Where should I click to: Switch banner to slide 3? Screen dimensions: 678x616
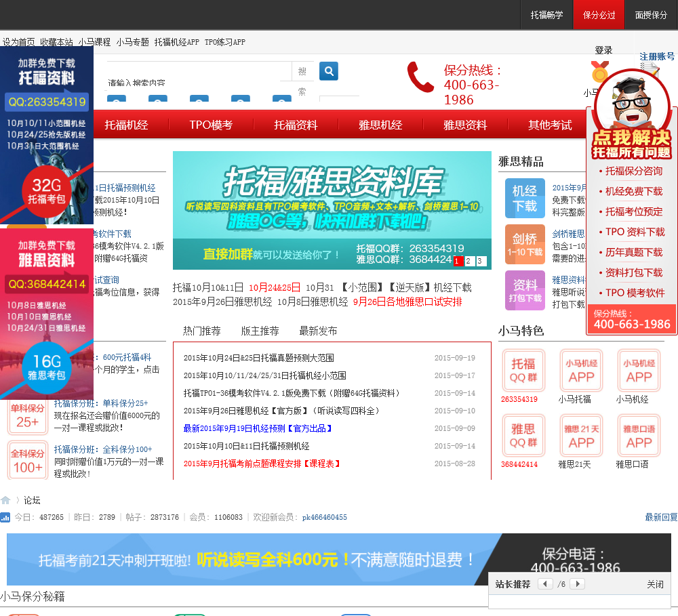[480, 261]
